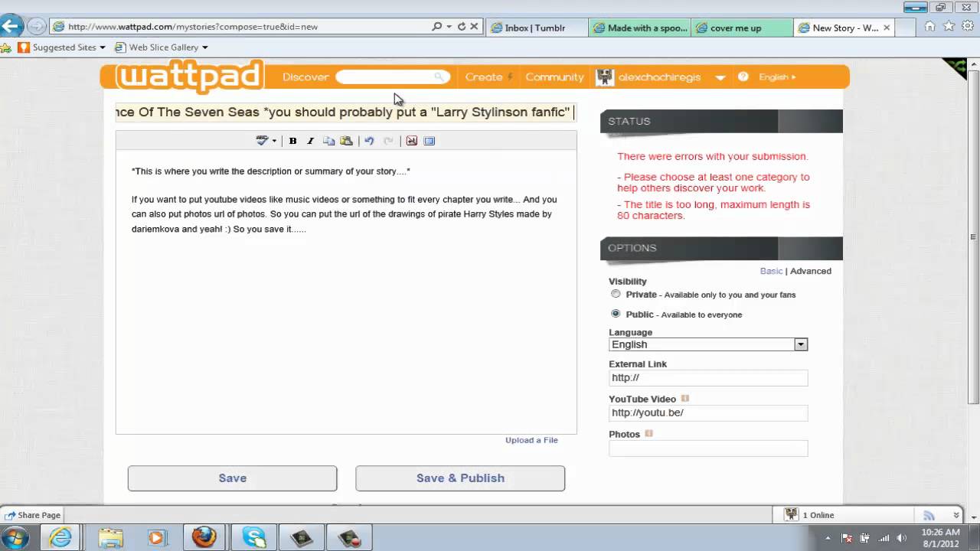
Task: Switch to Advanced options link
Action: point(811,271)
